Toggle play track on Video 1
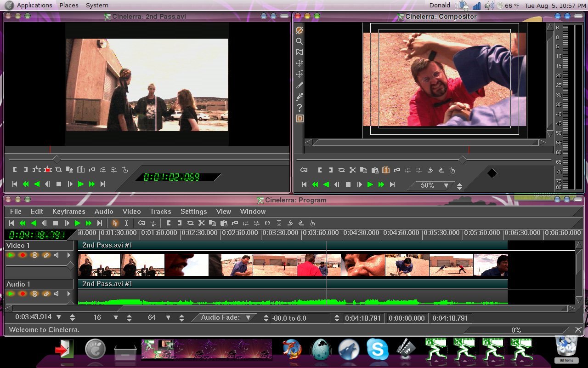The height and width of the screenshot is (368, 588). [11, 255]
